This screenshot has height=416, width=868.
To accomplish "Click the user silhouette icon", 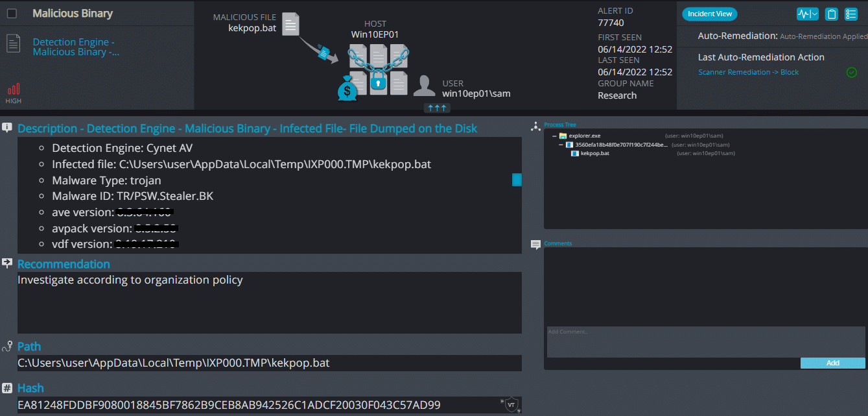I will tap(425, 86).
